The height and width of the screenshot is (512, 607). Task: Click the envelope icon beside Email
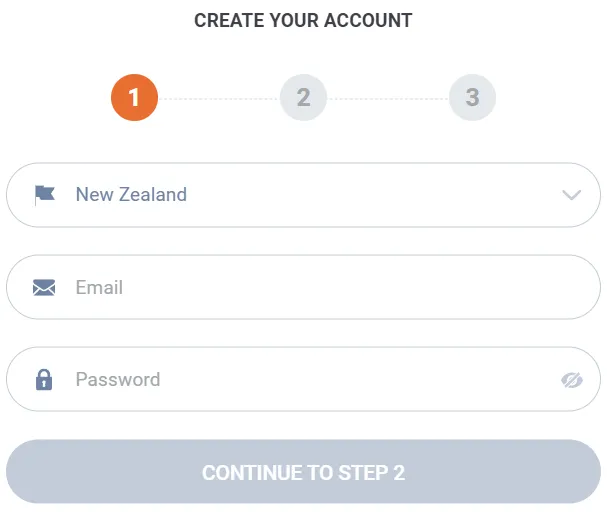tap(44, 288)
